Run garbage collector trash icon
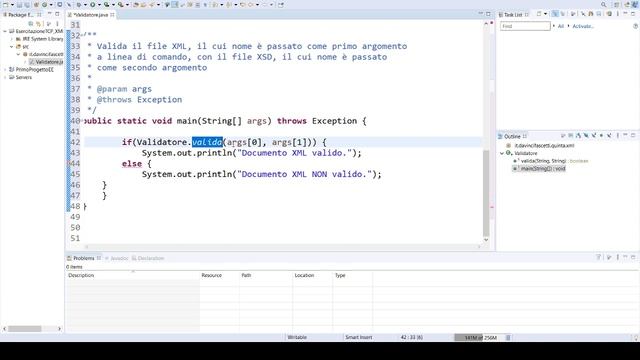The height and width of the screenshot is (360, 640). (x=509, y=338)
